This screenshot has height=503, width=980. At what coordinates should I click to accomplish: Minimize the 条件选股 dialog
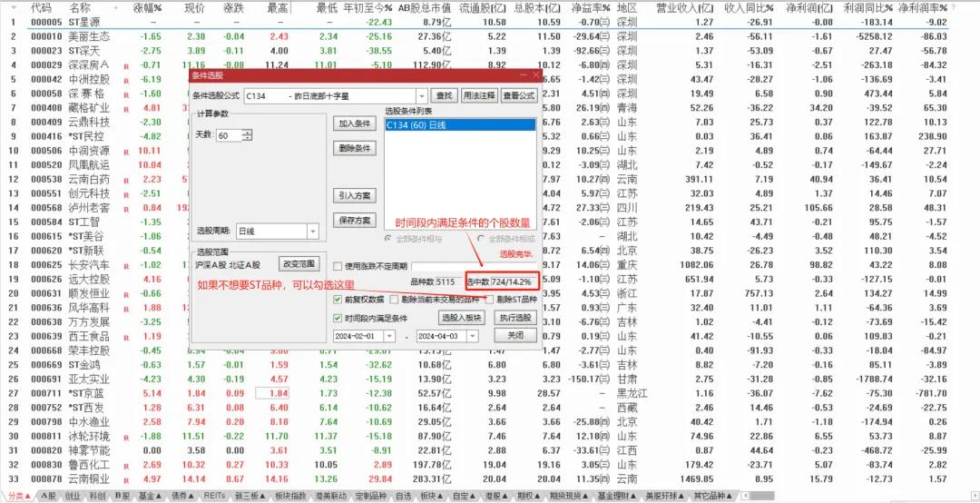[524, 75]
